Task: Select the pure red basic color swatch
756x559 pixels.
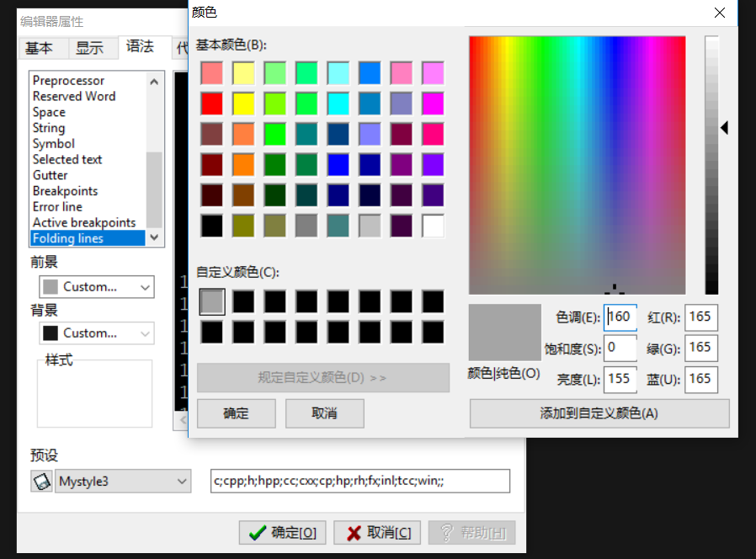Action: pyautogui.click(x=211, y=104)
